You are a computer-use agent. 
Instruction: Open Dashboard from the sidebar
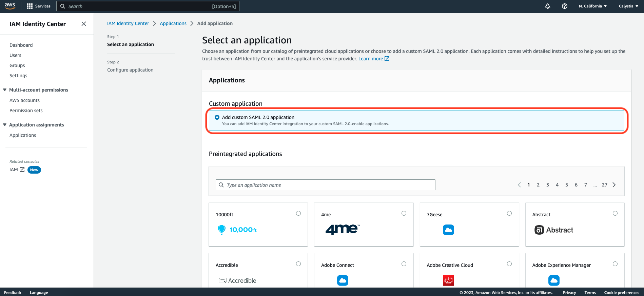point(21,45)
